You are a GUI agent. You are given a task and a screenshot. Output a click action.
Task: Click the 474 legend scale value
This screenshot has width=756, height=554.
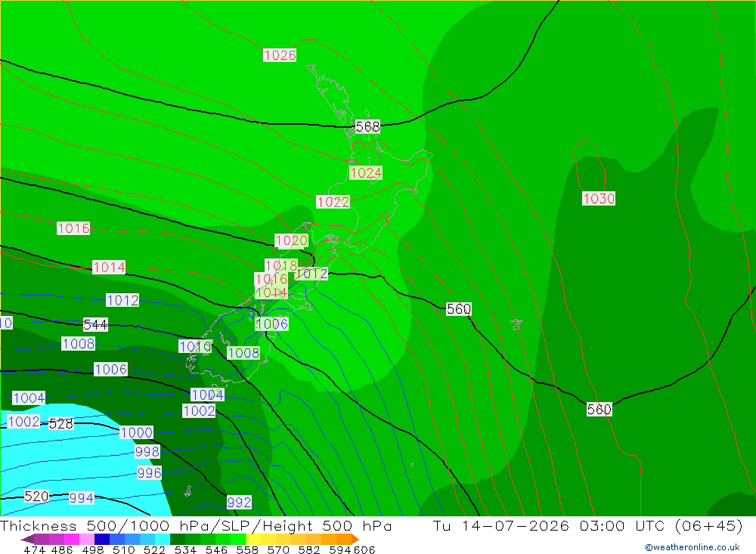tap(35, 549)
